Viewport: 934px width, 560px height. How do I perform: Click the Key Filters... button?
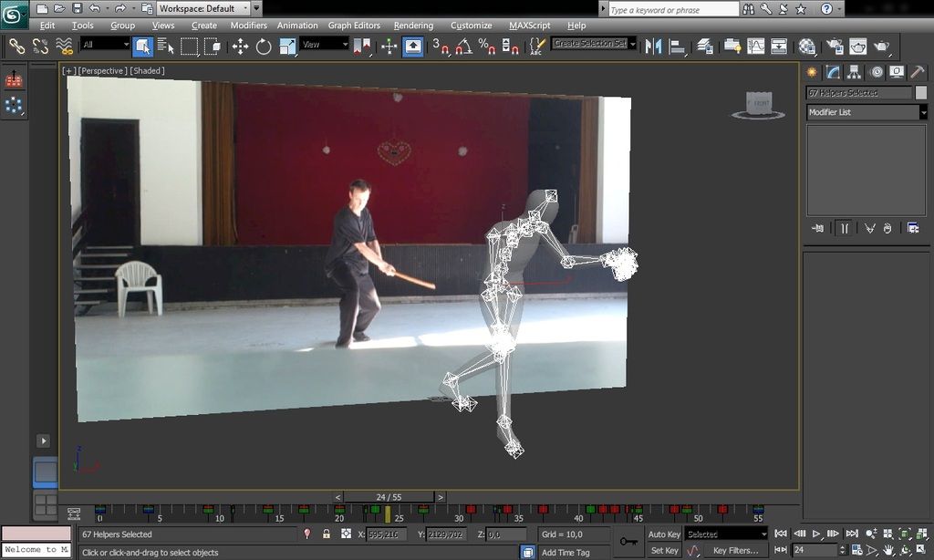pos(735,551)
